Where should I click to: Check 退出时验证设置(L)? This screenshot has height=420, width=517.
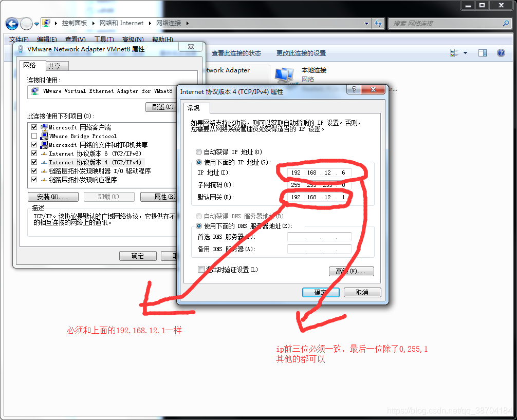[201, 269]
